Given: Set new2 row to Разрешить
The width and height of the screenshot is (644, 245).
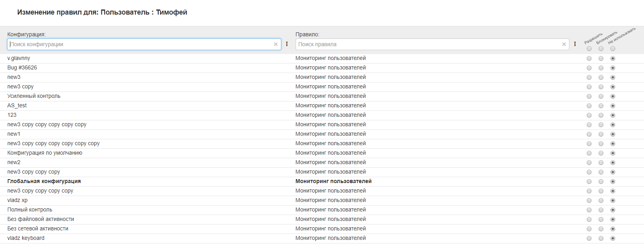Looking at the screenshot, I should [589, 163].
